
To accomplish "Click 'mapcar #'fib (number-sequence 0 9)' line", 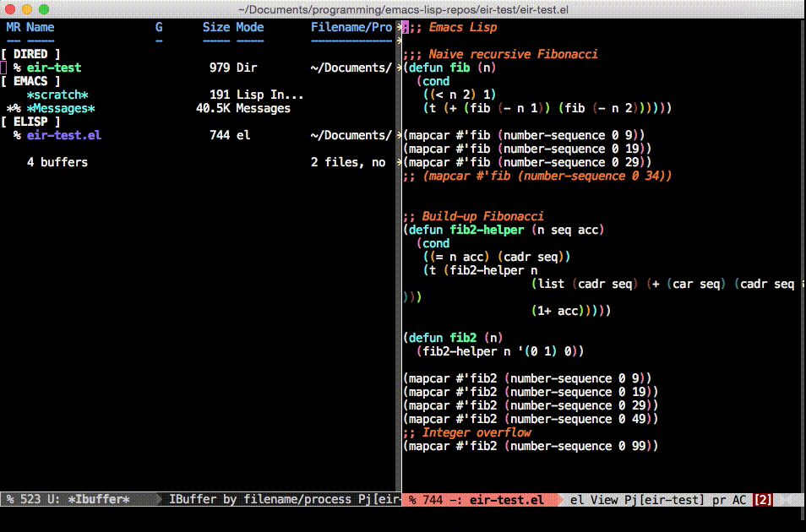I will coord(524,135).
